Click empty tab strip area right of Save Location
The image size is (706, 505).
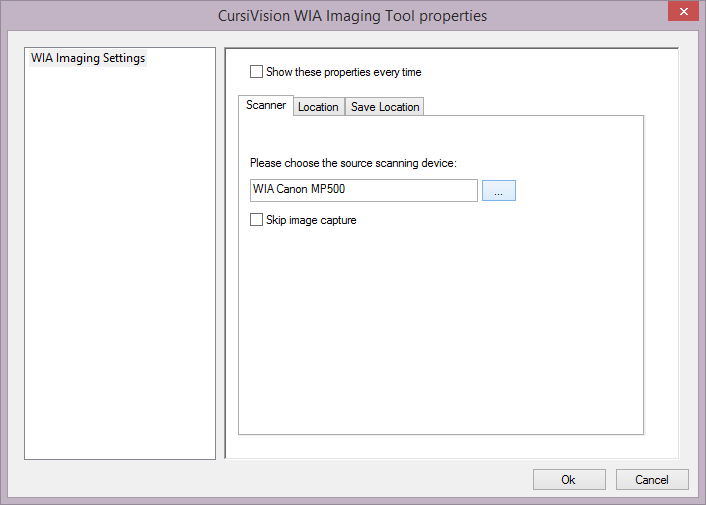tap(530, 106)
